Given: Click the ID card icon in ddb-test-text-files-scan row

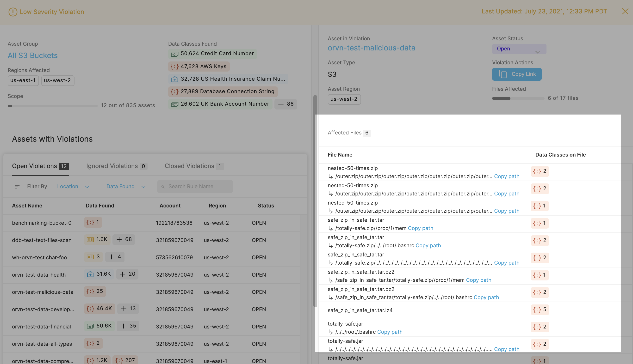Looking at the screenshot, I should [90, 239].
